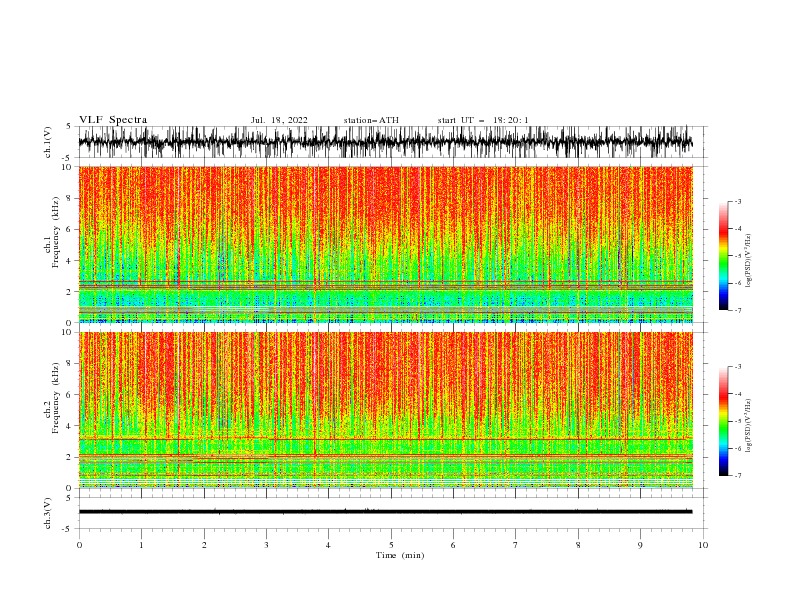Click the '9' tick on the time axis
Viewport: 792px width, 612px height.
(640, 545)
